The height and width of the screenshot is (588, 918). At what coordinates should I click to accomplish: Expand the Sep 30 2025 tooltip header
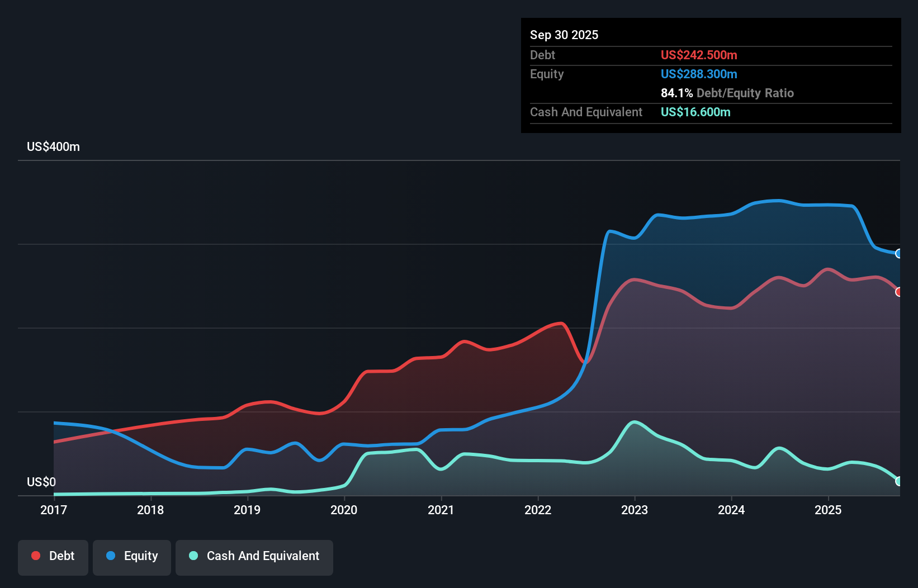565,35
